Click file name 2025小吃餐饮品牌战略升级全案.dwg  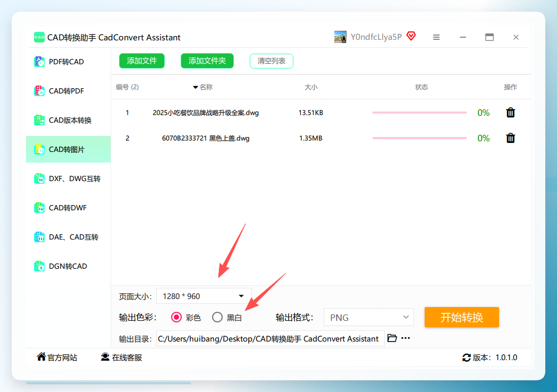206,113
